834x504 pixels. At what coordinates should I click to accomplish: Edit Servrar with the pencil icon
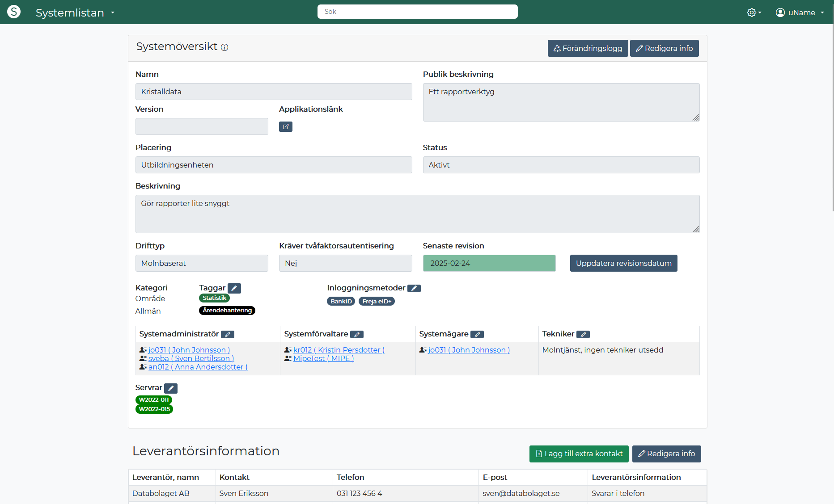171,388
